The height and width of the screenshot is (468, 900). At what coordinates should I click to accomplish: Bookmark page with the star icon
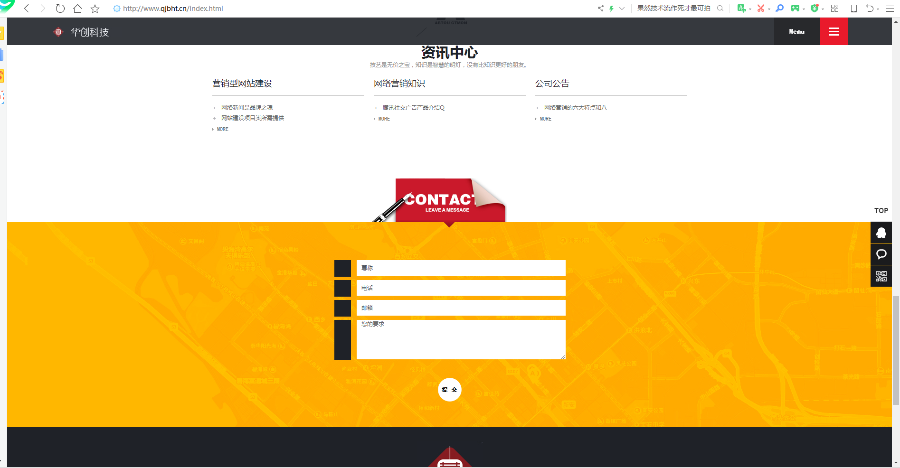coord(95,8)
